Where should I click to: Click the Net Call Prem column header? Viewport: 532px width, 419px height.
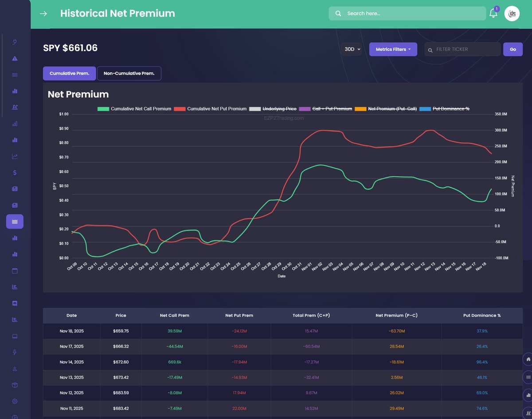coord(175,316)
